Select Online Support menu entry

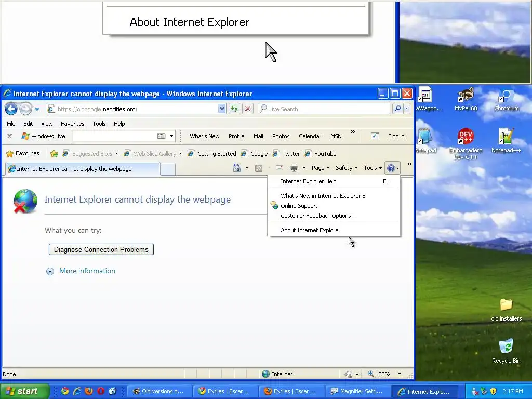(334, 206)
